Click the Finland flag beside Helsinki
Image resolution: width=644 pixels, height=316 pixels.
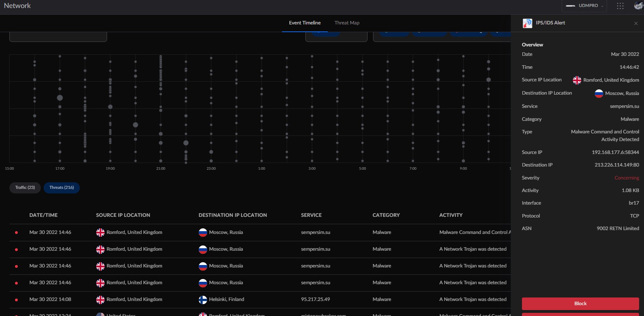203,300
